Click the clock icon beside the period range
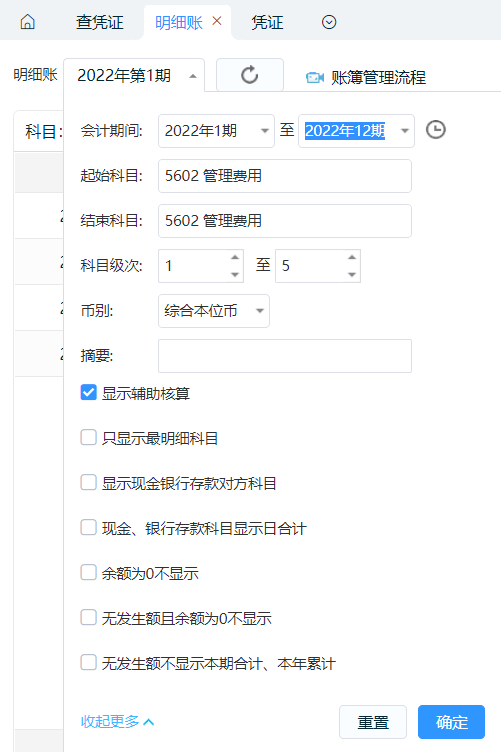This screenshot has height=752, width=501. click(436, 130)
